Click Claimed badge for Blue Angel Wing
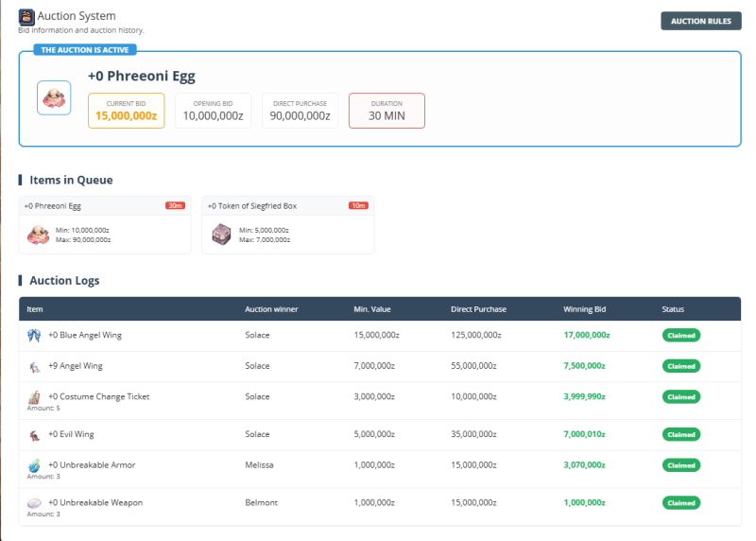The image size is (756, 541). tap(681, 336)
